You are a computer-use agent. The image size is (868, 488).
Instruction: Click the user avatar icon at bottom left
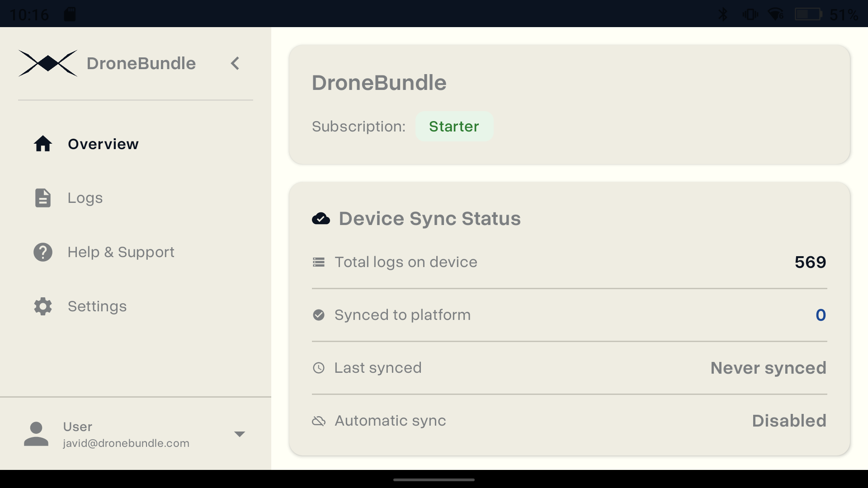coord(36,434)
